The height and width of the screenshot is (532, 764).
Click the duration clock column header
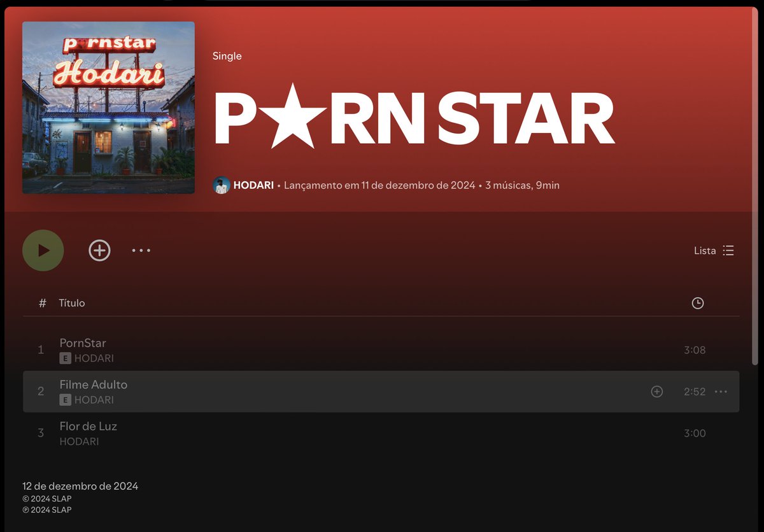(x=698, y=303)
